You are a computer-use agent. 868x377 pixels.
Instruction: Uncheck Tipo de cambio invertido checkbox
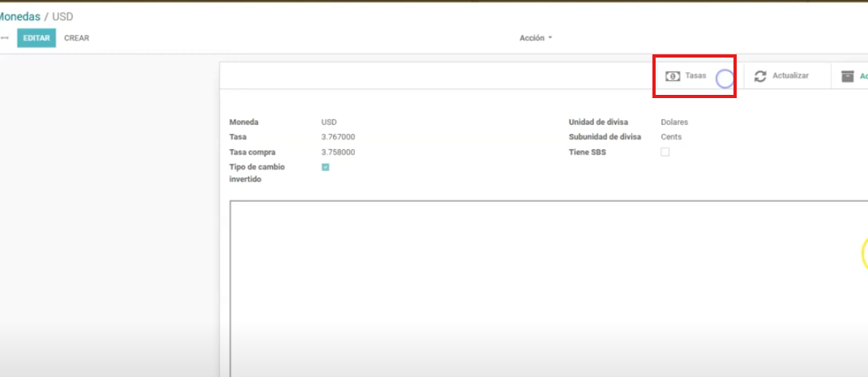325,167
